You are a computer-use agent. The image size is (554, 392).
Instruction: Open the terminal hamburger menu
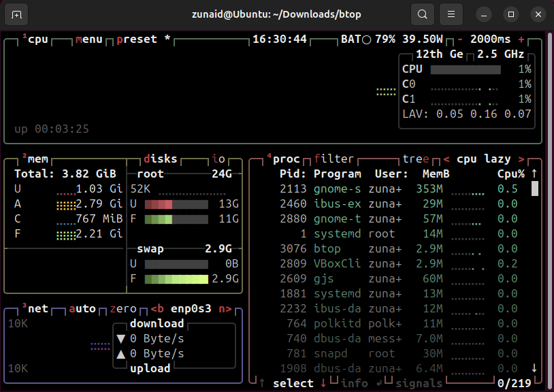click(x=451, y=14)
